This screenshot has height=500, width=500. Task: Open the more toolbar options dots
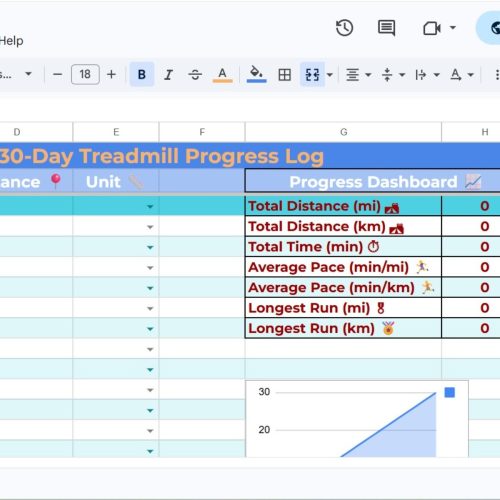click(x=497, y=75)
